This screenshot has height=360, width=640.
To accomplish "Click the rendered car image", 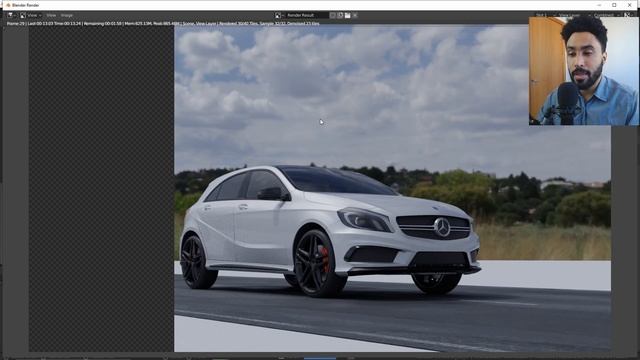I will coord(392,188).
